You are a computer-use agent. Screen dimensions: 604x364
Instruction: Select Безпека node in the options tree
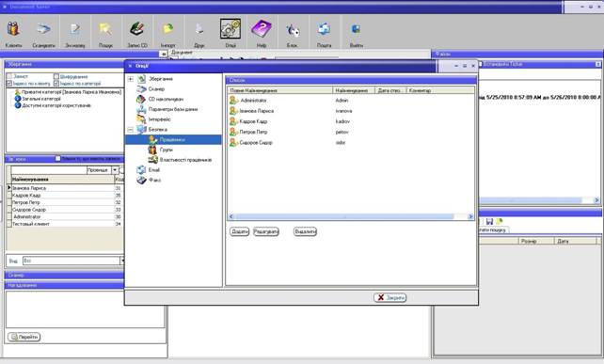click(x=157, y=130)
